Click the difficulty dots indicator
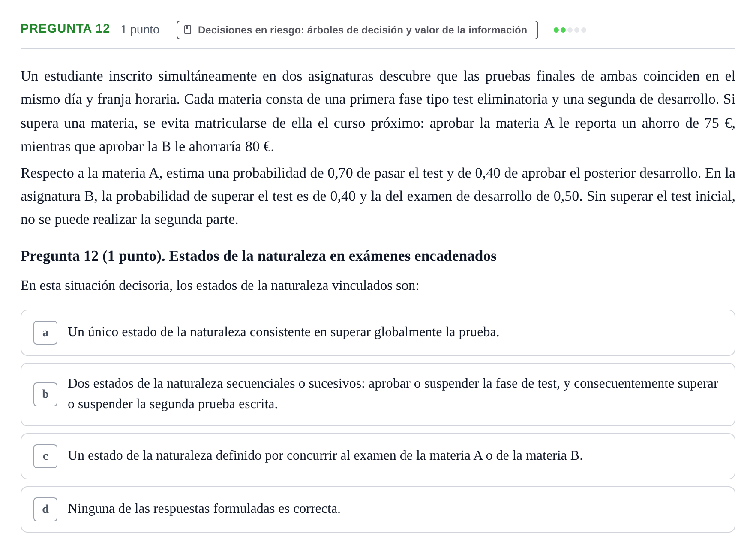 pos(570,30)
